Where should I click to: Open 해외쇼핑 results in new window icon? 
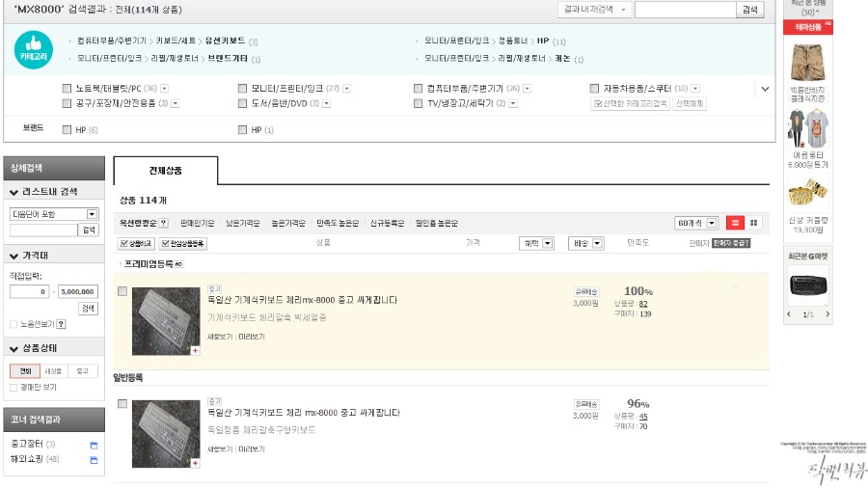(94, 460)
